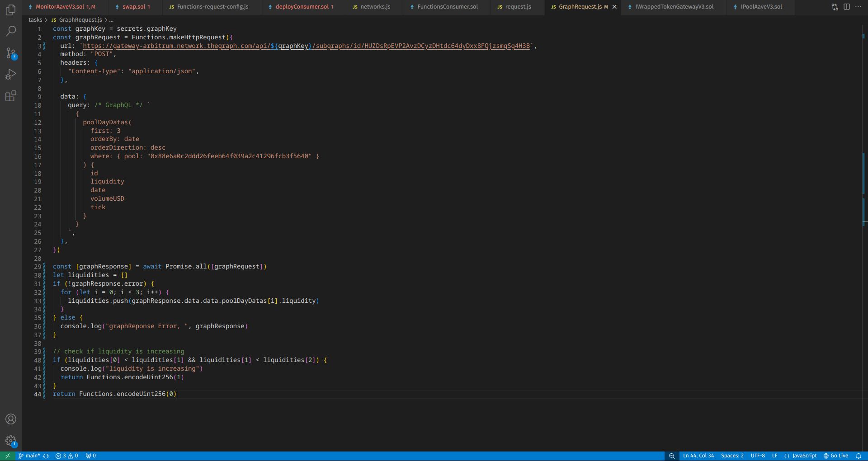Viewport: 868px width, 461px height.
Task: Click 'tick' field in the query
Action: (x=98, y=207)
